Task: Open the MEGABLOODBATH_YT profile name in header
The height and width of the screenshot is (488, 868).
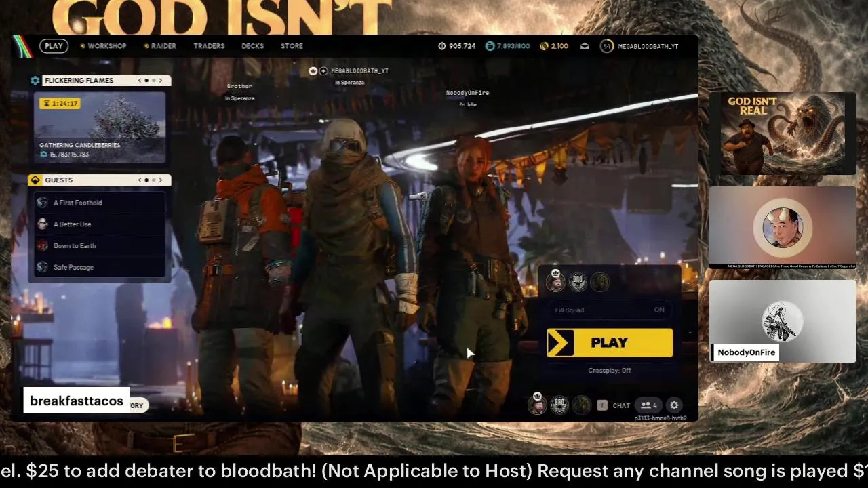Action: click(648, 46)
